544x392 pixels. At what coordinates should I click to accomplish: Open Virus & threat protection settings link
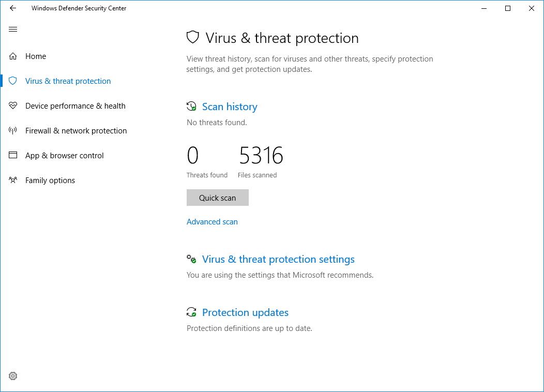(x=278, y=259)
